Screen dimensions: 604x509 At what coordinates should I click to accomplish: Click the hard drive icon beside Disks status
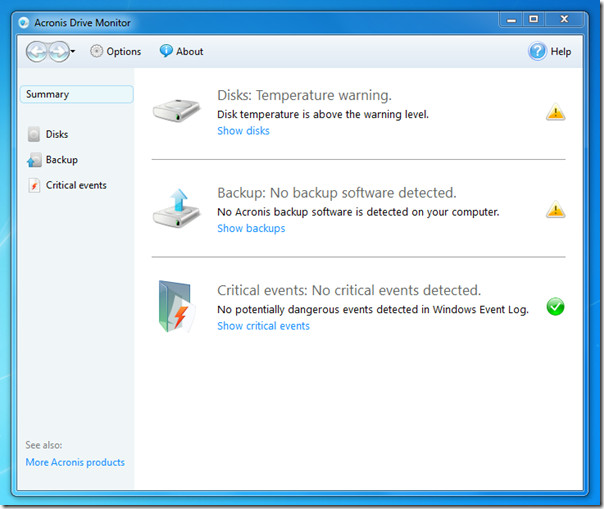coord(176,110)
